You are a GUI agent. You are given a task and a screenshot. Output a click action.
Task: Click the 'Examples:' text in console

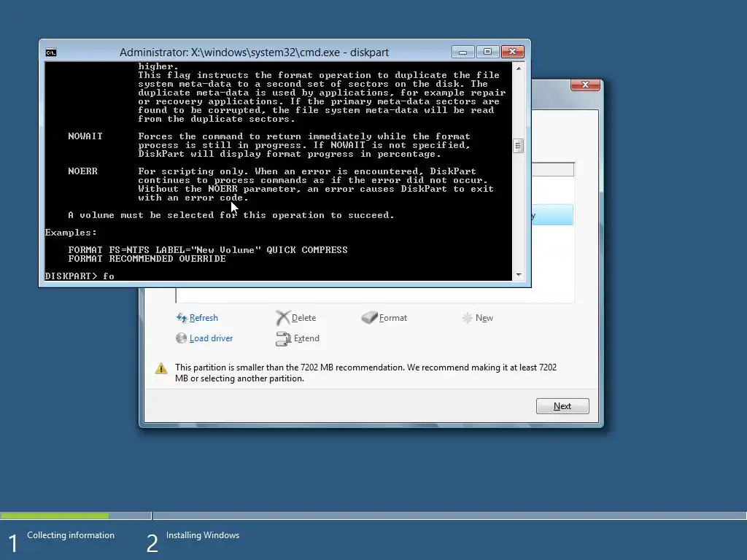(x=71, y=233)
